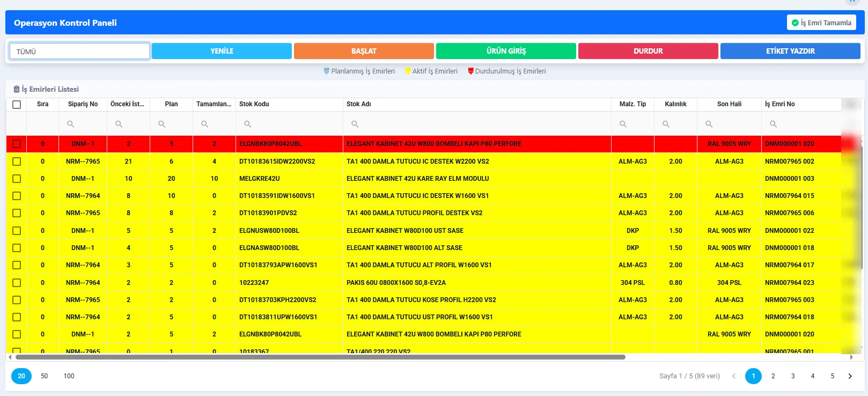Tick checkbox for row NRM007964 015
The width and height of the screenshot is (868, 396).
pos(17,196)
